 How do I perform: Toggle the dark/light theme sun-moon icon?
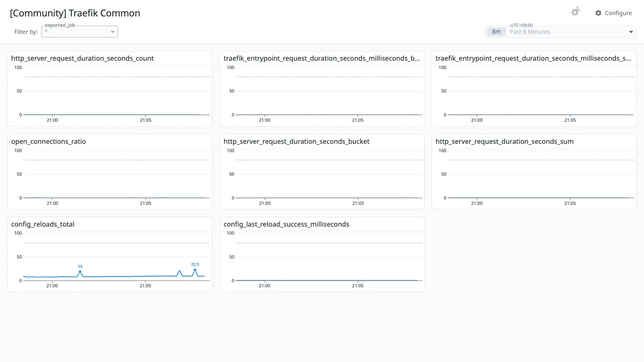coord(576,12)
